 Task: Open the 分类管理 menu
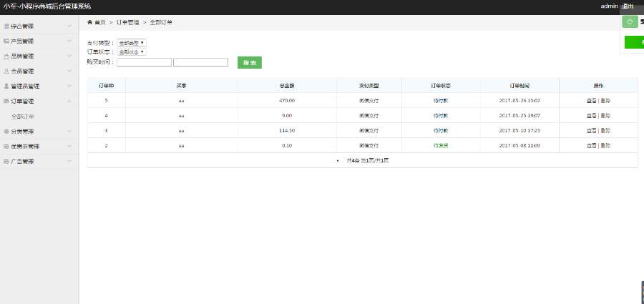(39, 132)
